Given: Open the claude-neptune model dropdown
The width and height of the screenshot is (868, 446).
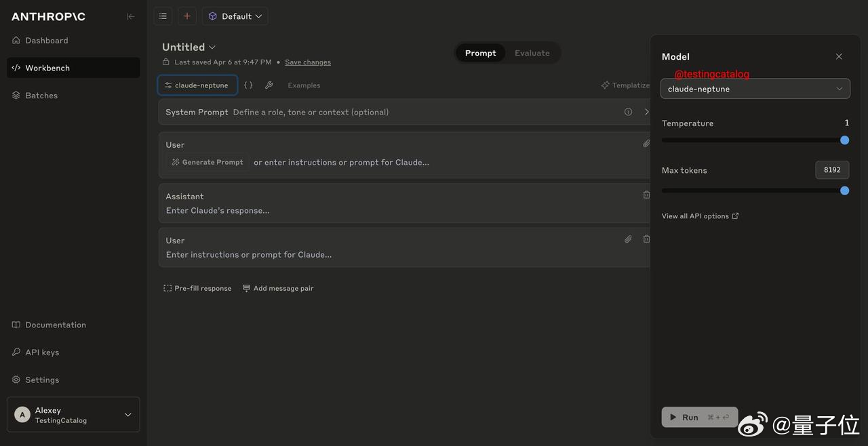Looking at the screenshot, I should point(755,89).
